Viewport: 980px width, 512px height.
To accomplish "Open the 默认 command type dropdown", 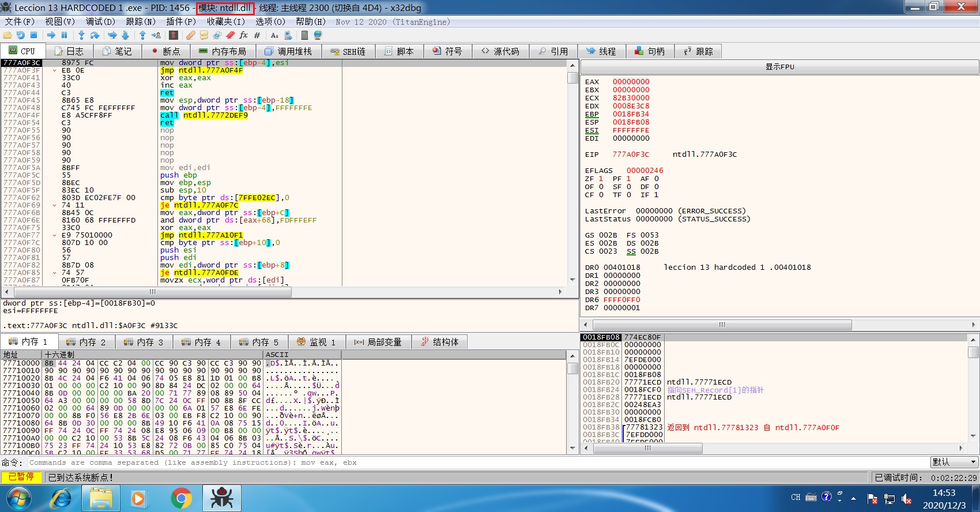I will (x=954, y=462).
